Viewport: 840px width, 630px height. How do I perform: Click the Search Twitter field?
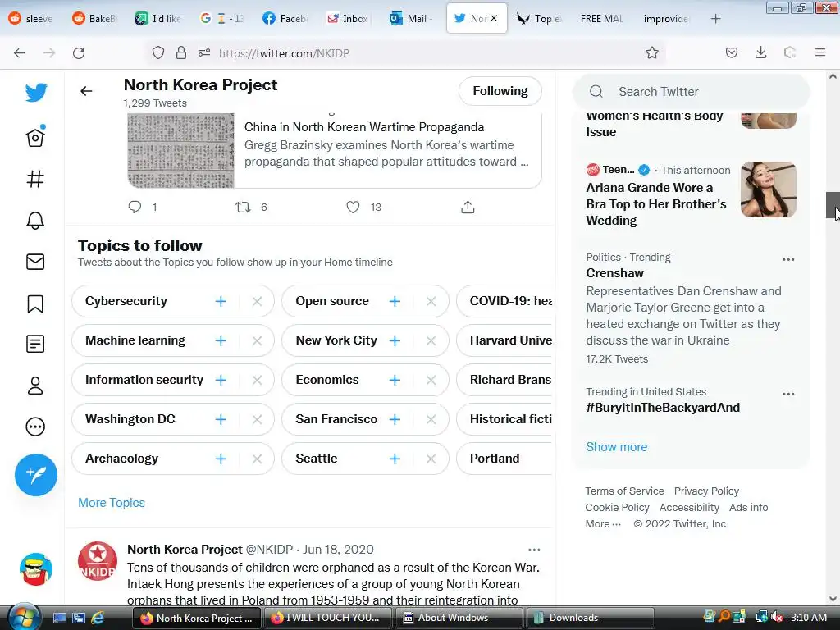tap(691, 92)
